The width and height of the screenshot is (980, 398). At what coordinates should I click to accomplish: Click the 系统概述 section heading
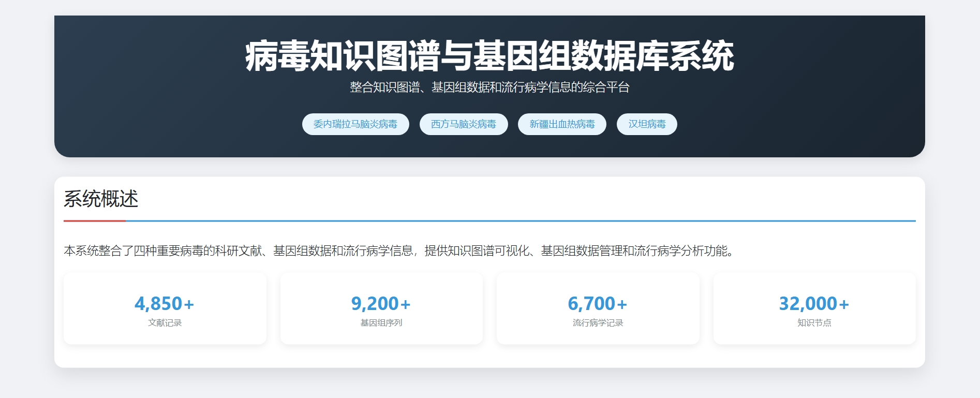101,199
